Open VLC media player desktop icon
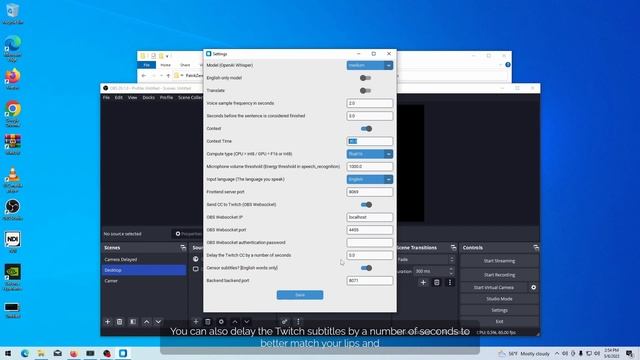Image resolution: width=640 pixels, height=360 pixels. click(x=12, y=180)
